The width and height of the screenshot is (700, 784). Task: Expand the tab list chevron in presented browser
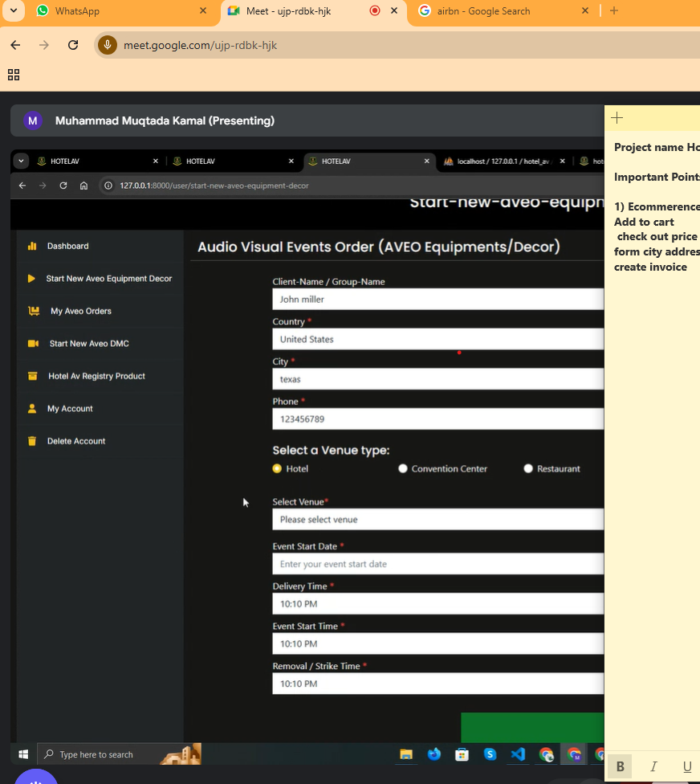tap(21, 161)
